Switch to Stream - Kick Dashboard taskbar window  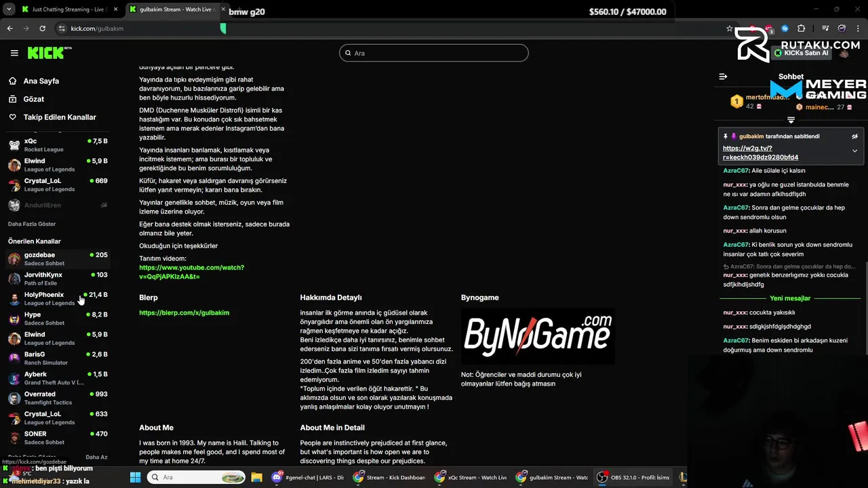[390, 477]
